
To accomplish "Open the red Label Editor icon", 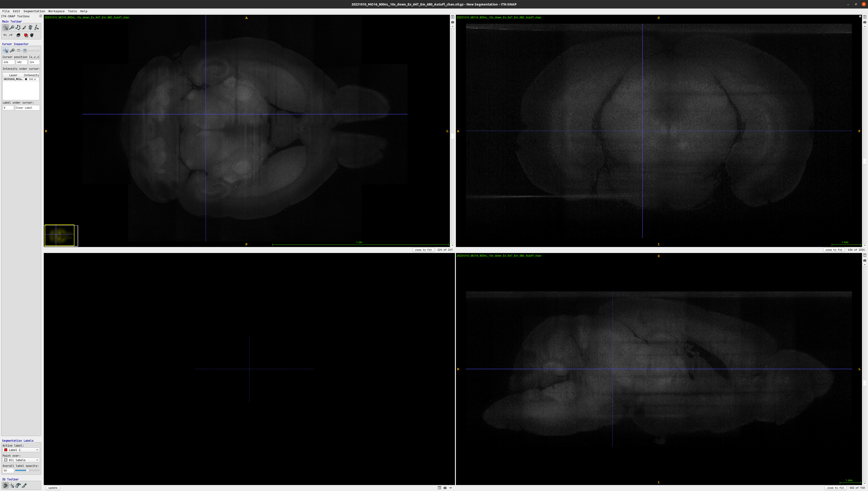I will click(x=26, y=35).
